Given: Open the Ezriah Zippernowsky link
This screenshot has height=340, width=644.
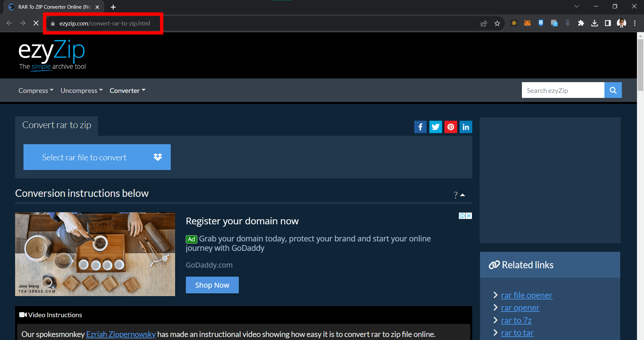Looking at the screenshot, I should pos(121,334).
